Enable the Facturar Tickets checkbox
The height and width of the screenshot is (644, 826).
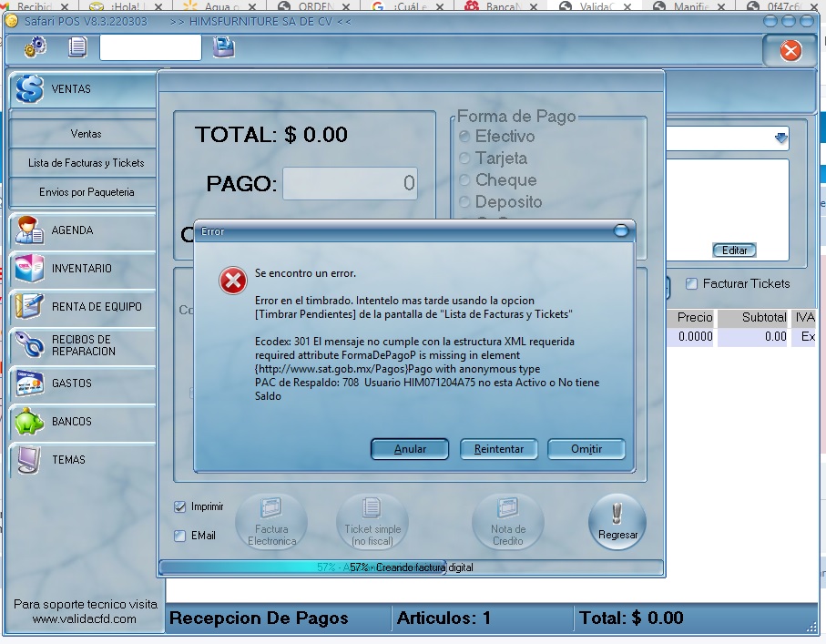tap(691, 283)
